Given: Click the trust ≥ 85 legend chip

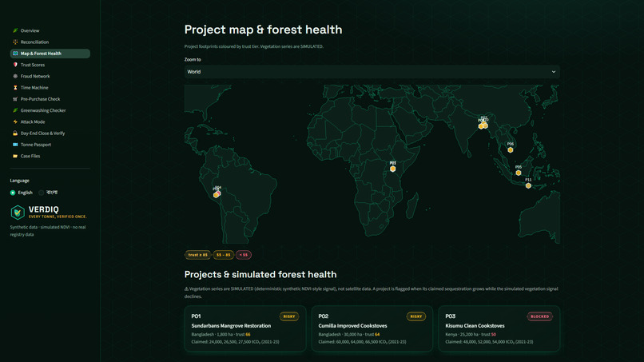Looking at the screenshot, I should [197, 255].
